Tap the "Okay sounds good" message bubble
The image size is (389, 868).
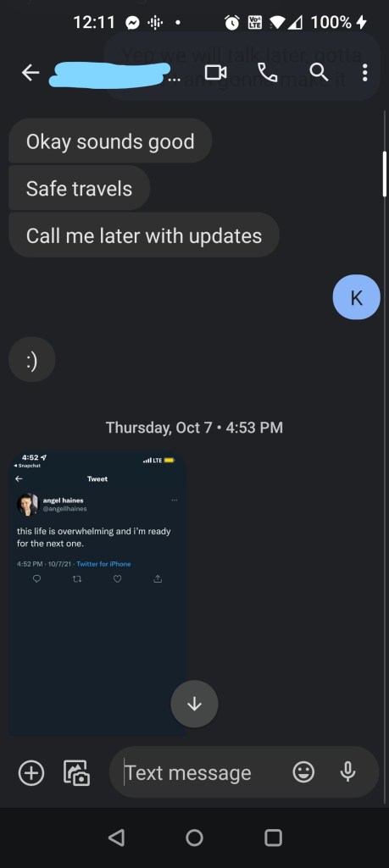110,141
